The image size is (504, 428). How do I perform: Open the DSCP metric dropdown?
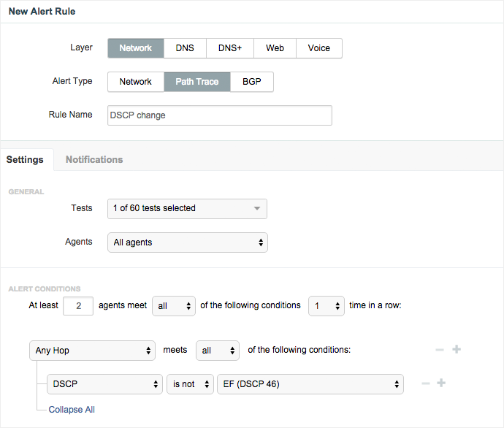pyautogui.click(x=104, y=384)
